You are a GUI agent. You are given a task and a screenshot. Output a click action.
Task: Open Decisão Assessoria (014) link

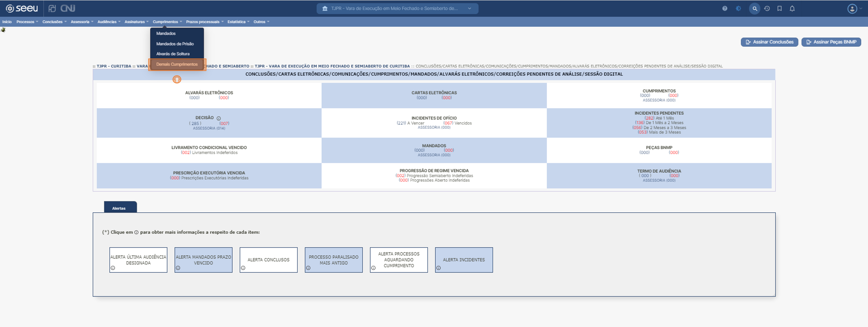pos(209,128)
